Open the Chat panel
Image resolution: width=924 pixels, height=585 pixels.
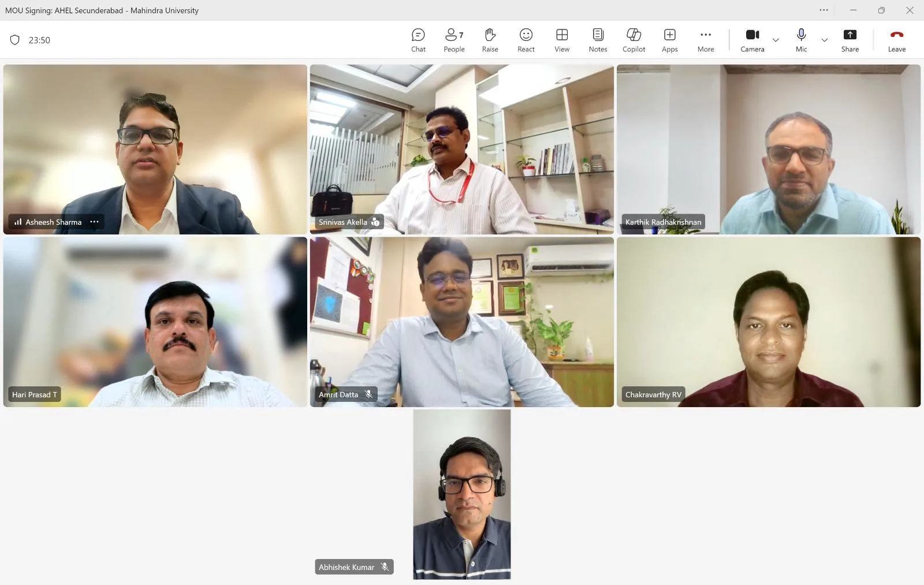coord(418,40)
